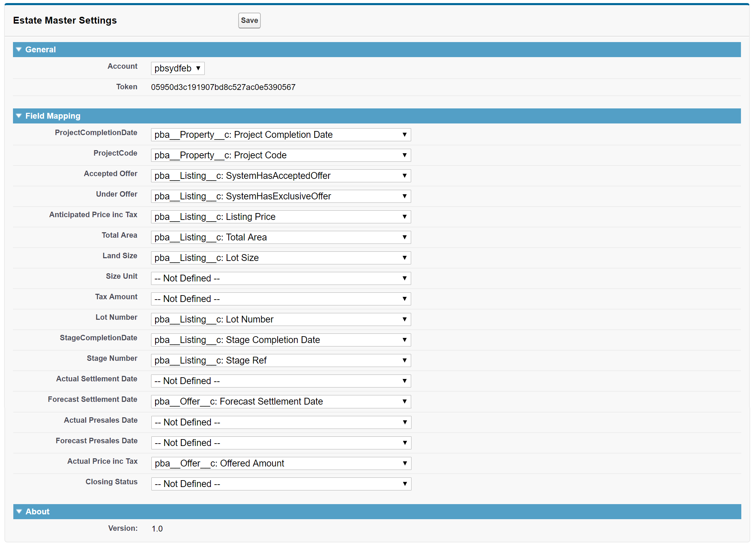The image size is (756, 552).
Task: Open the Account dropdown showing pbsydfeb
Action: [x=177, y=68]
